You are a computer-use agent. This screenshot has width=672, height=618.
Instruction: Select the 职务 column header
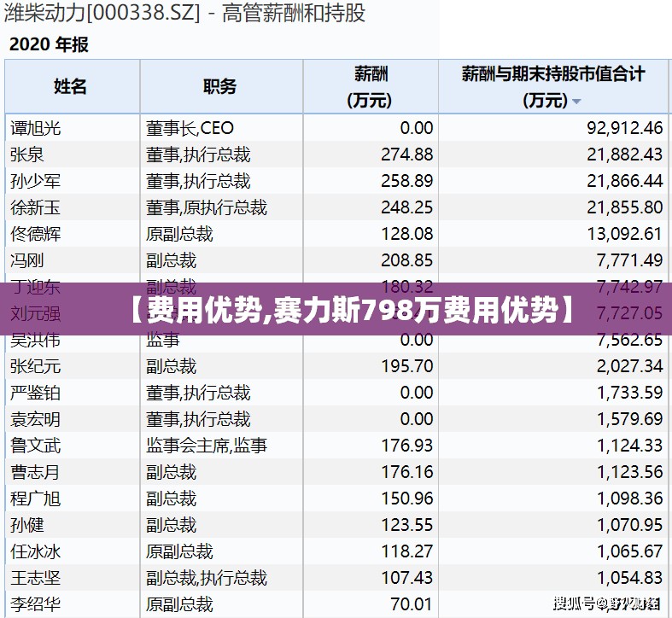[x=221, y=86]
